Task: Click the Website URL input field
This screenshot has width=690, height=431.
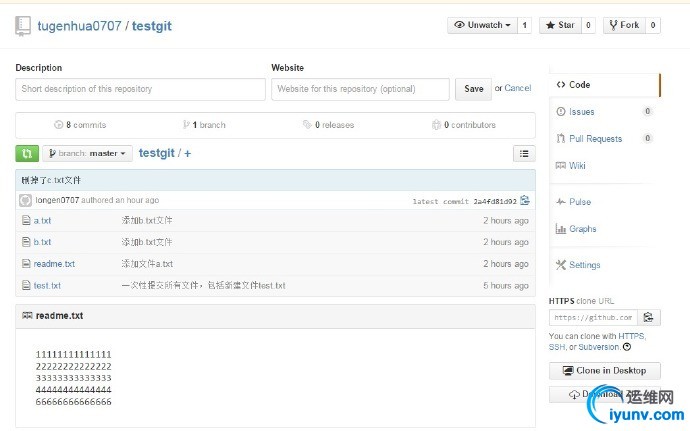Action: 360,89
